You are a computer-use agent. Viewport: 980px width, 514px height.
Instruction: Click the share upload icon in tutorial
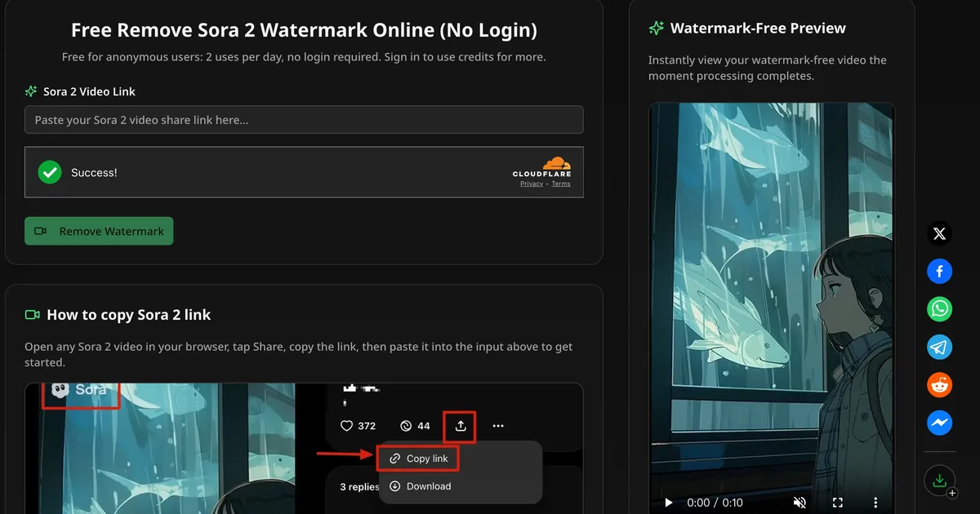[x=461, y=426]
